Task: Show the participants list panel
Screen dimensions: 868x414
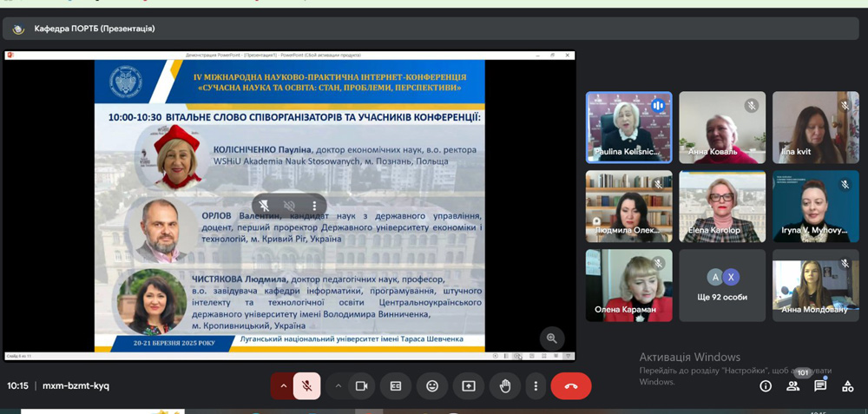Action: click(792, 386)
